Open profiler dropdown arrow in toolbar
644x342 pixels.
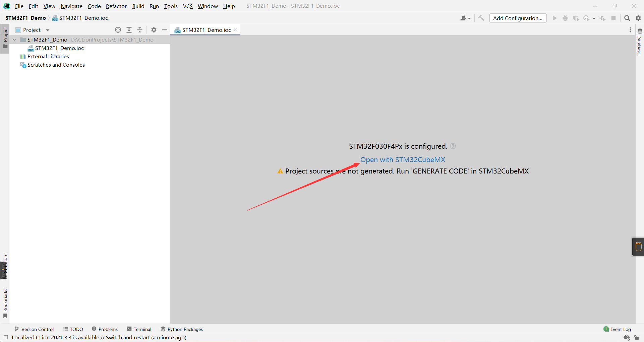[594, 18]
